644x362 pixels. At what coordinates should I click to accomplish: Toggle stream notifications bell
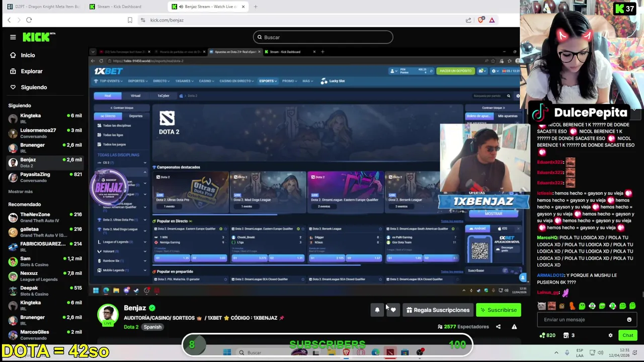377,310
